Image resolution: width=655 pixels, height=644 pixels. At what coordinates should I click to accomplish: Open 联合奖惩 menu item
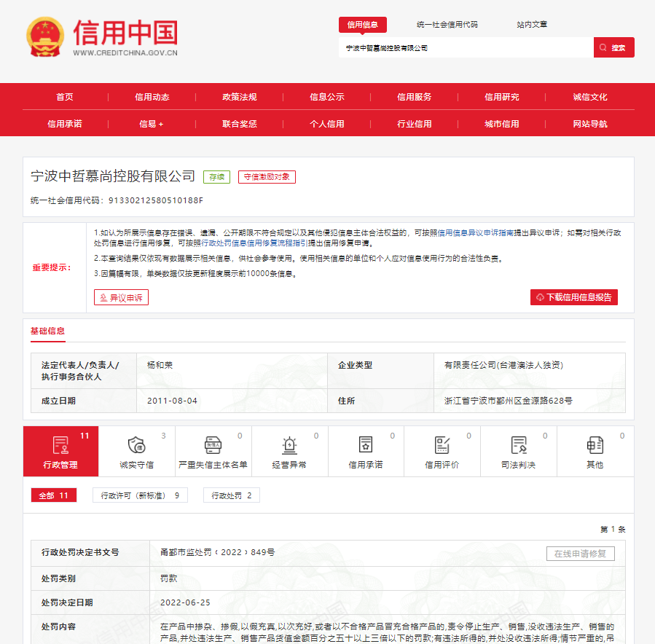pos(240,124)
